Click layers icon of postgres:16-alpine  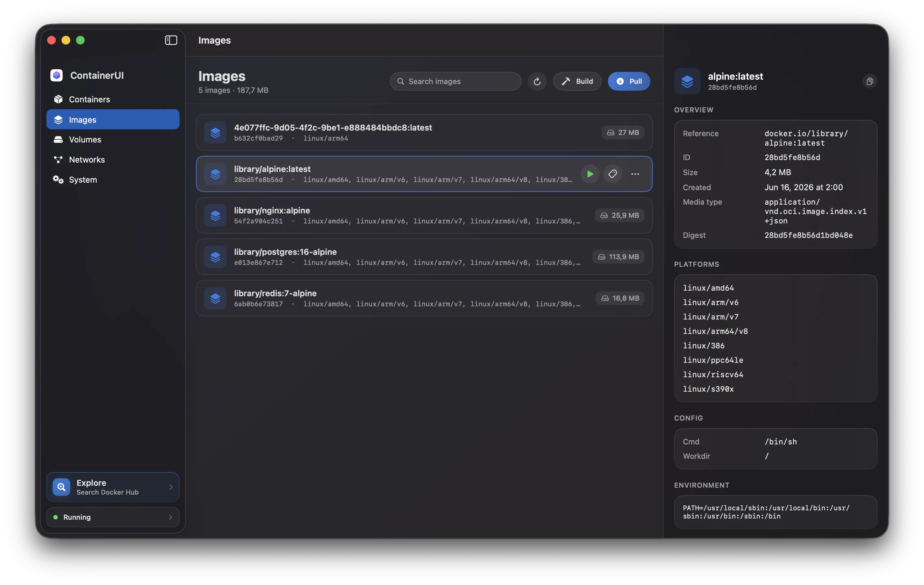215,257
